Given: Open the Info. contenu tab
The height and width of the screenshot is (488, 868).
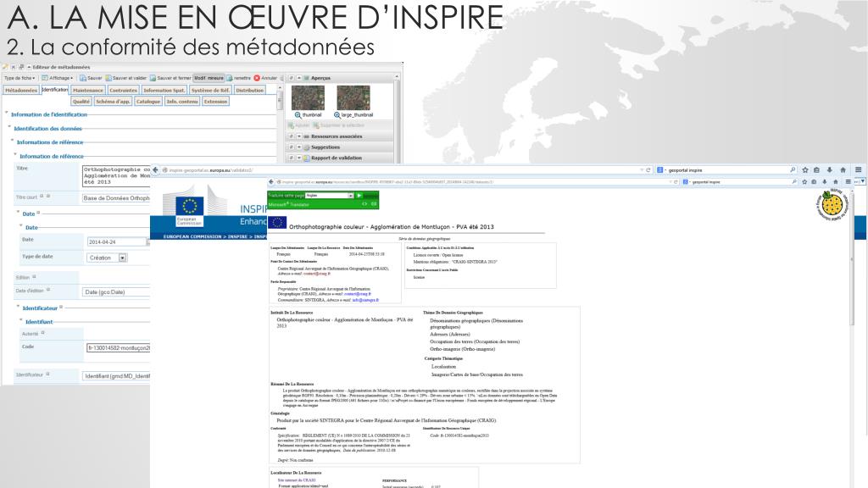Looking at the screenshot, I should pyautogui.click(x=182, y=102).
